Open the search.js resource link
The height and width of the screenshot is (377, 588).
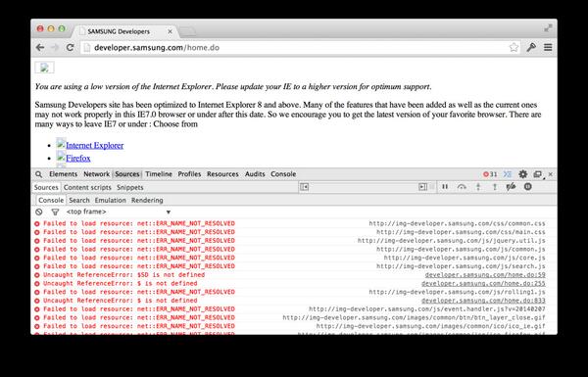point(461,266)
